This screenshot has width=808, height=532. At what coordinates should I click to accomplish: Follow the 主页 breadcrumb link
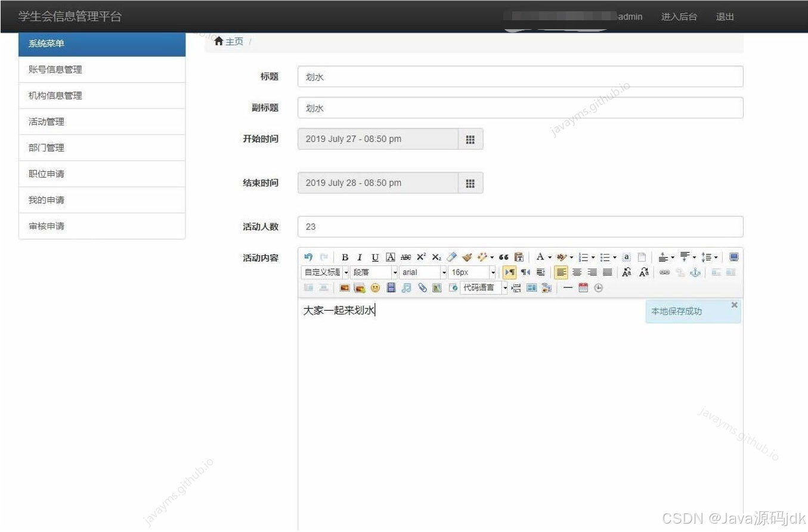pos(234,41)
